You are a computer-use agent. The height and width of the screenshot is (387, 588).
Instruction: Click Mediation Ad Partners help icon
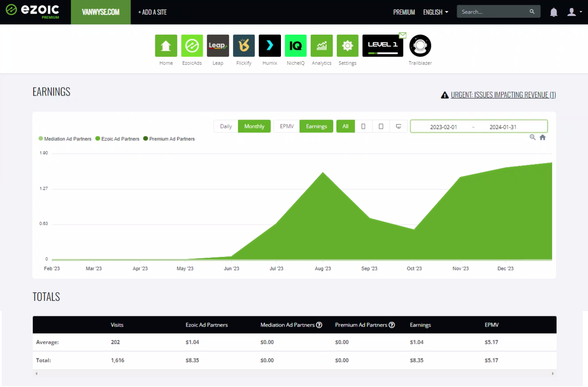click(x=319, y=325)
